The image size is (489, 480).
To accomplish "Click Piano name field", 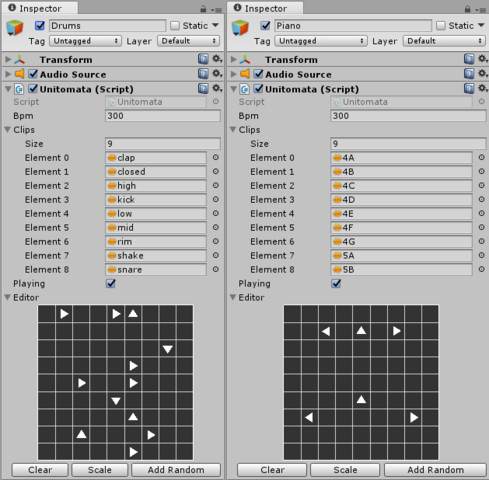I will pyautogui.click(x=353, y=26).
